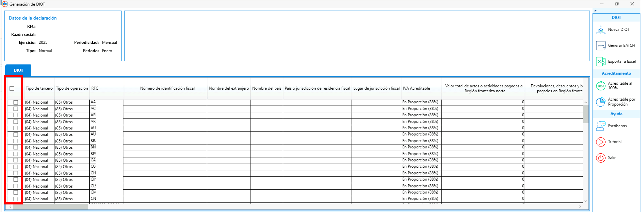Click the Exportar a Excel icon
This screenshot has width=644, height=216.
click(x=601, y=62)
